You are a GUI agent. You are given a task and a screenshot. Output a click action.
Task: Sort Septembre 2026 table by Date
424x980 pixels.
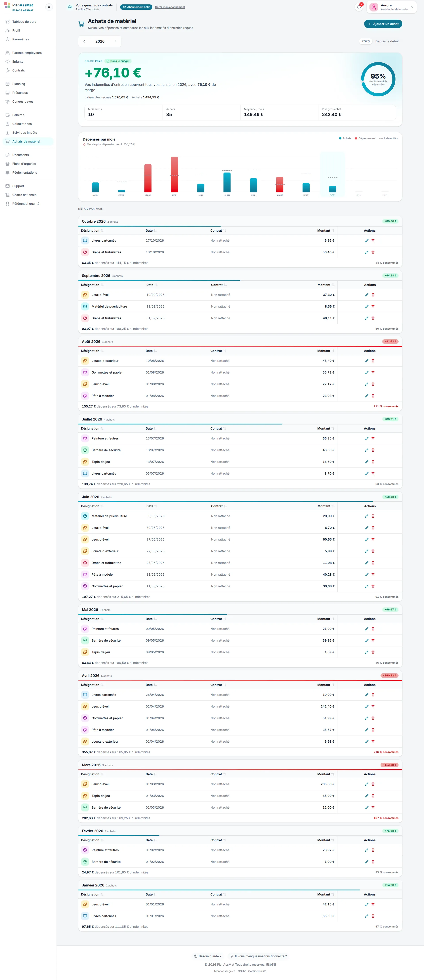coord(152,285)
